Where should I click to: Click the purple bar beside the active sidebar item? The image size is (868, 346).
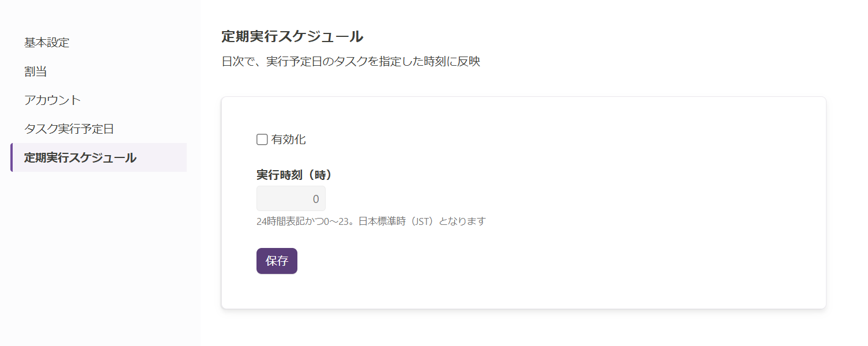(12, 158)
